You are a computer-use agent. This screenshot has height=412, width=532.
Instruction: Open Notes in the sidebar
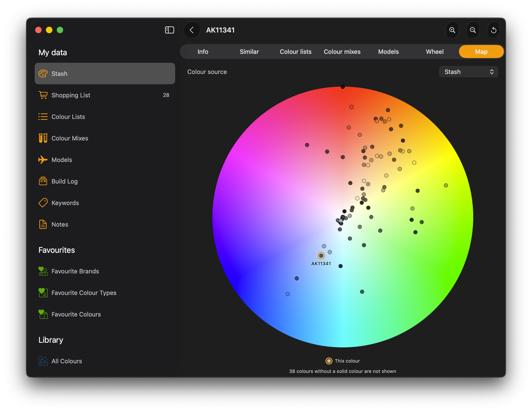105,224
